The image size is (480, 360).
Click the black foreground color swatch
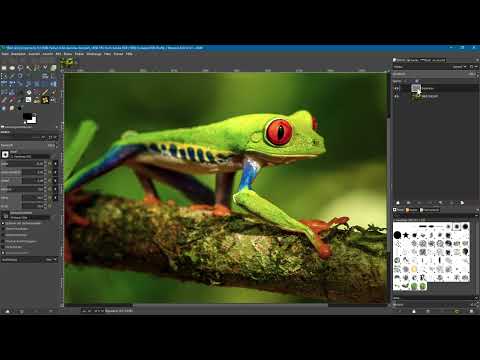[x=27, y=116]
